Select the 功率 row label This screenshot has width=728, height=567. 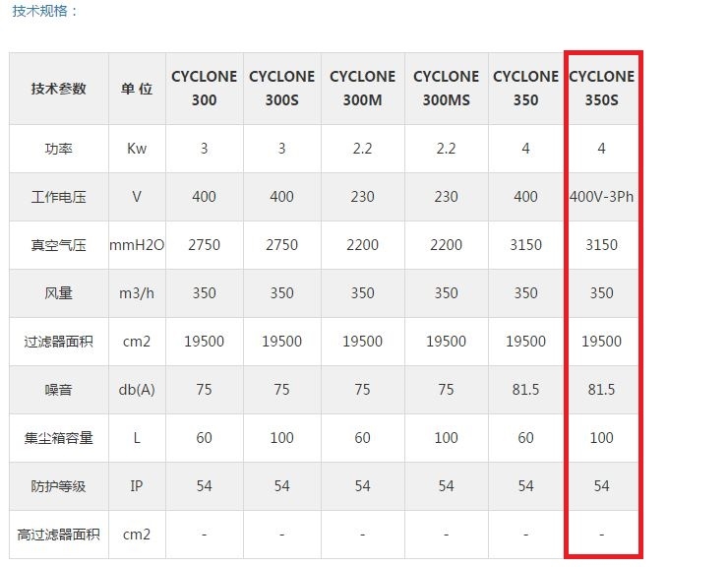click(58, 149)
